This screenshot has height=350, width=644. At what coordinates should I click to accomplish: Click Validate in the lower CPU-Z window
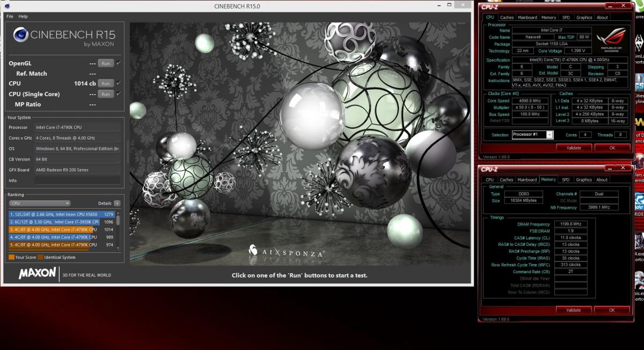(574, 310)
